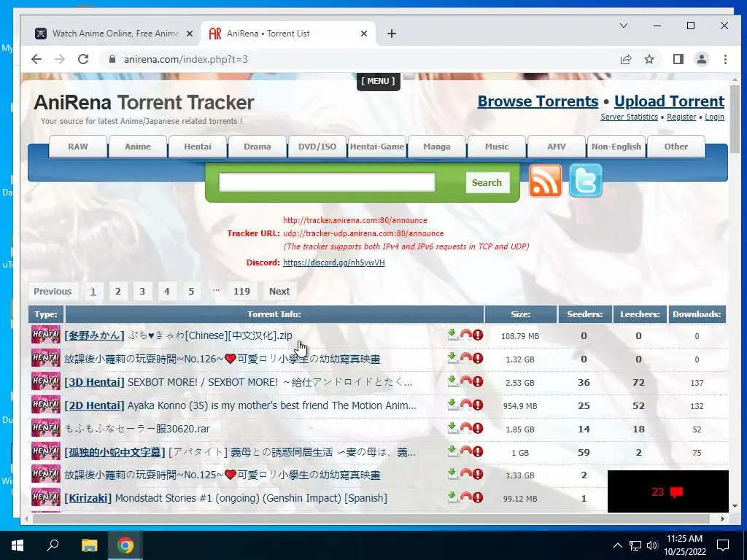The width and height of the screenshot is (747, 560).
Task: Open the [Kirizaki] uploader link
Action: tap(88, 498)
